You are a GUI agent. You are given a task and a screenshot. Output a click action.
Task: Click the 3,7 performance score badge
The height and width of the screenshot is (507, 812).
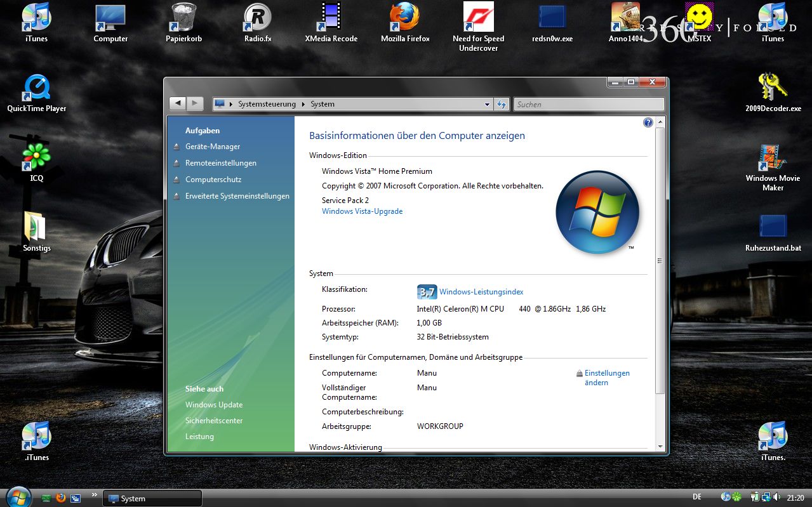(x=427, y=292)
